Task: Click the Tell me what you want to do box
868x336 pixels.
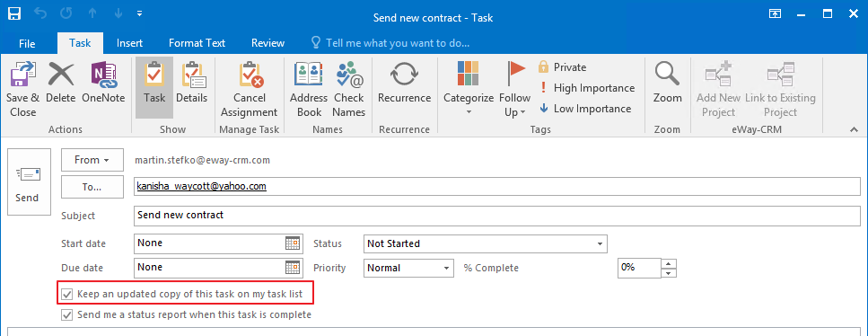Action: [x=390, y=43]
